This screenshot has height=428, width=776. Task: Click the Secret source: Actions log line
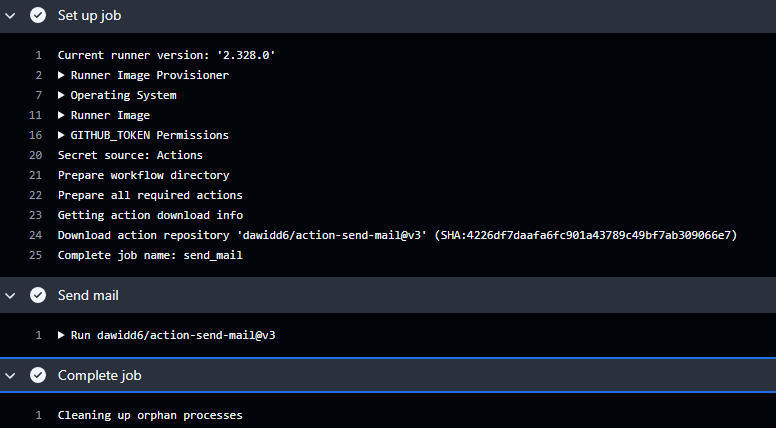point(130,155)
